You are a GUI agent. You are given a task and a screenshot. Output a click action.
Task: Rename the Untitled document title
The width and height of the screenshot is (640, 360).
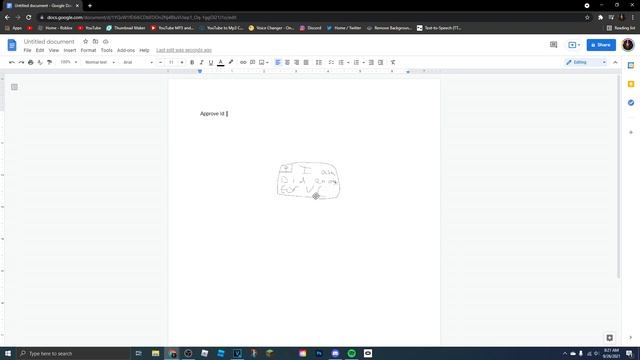coord(49,42)
